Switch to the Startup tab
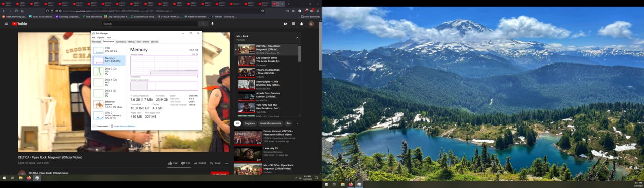The height and width of the screenshot is (188, 644). point(131,42)
